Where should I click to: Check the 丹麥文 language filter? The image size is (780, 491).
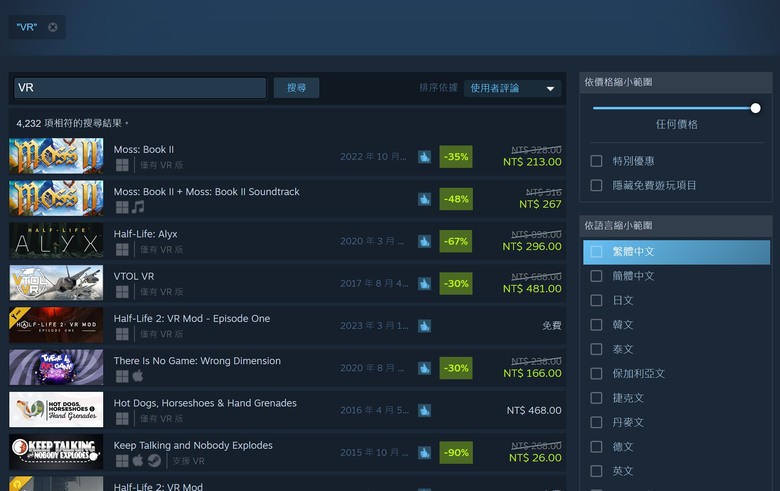[x=596, y=422]
